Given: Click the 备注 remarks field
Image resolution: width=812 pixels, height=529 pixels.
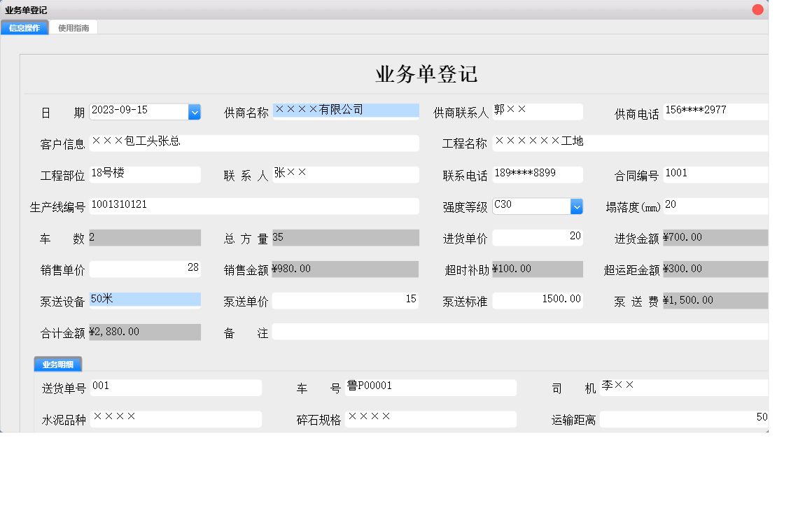Looking at the screenshot, I should (x=521, y=333).
